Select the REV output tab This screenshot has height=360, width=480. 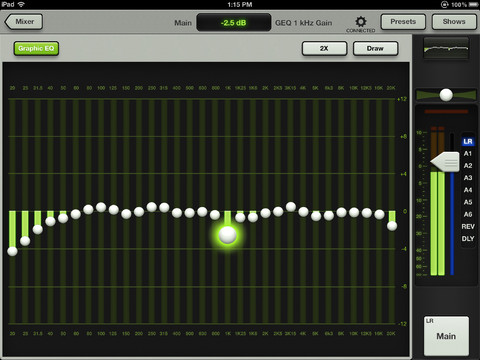468,227
